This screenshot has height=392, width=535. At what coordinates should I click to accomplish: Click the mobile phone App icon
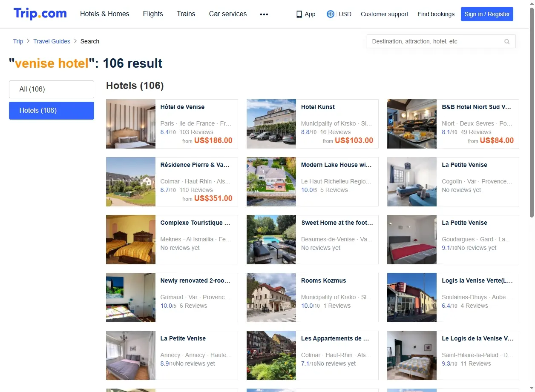(299, 14)
